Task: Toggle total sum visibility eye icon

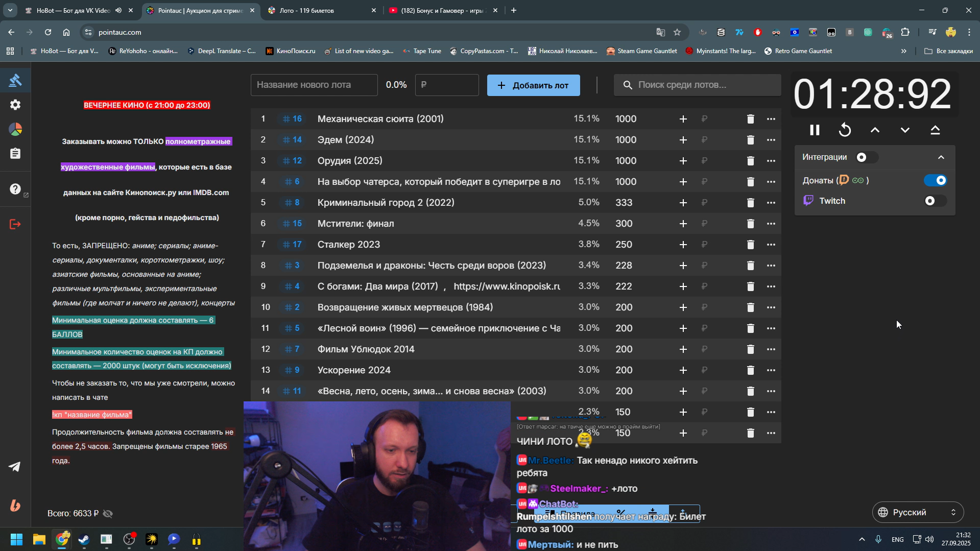Action: point(108,514)
